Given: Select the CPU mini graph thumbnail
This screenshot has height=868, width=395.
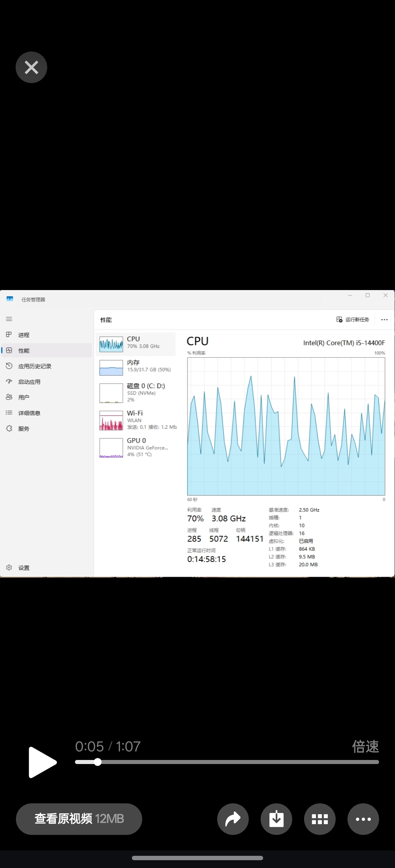Looking at the screenshot, I should pos(111,344).
